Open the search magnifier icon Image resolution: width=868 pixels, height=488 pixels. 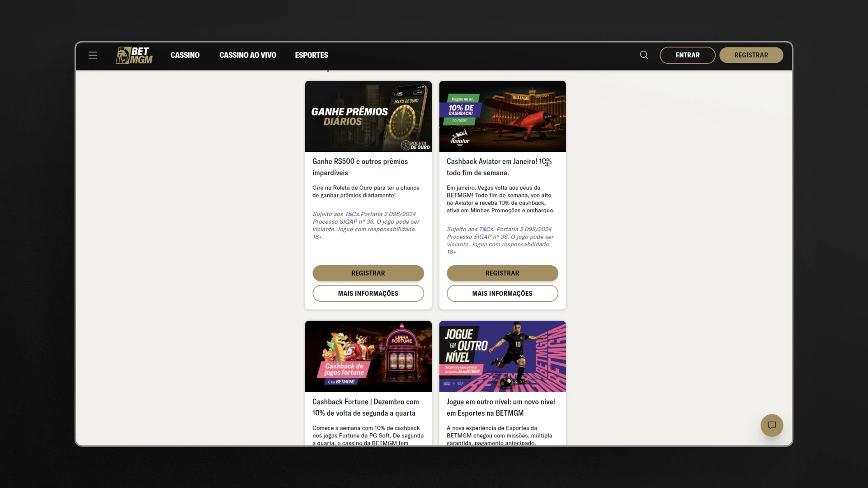(644, 55)
